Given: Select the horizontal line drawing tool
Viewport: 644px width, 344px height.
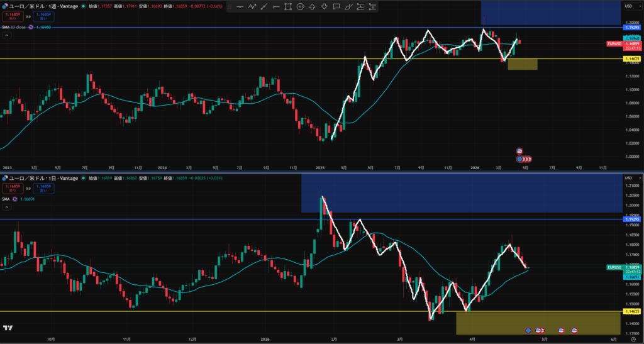Looking at the screenshot, I should coord(240,6).
